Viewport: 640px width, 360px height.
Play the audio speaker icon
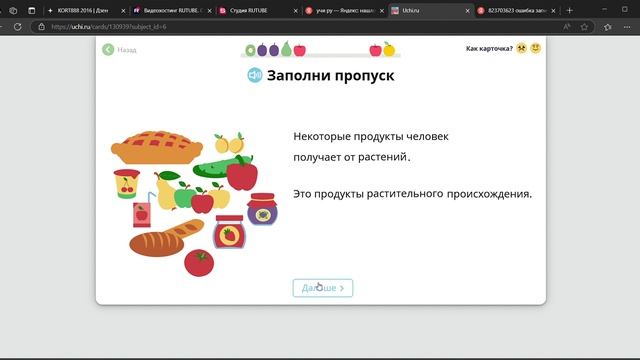click(255, 75)
